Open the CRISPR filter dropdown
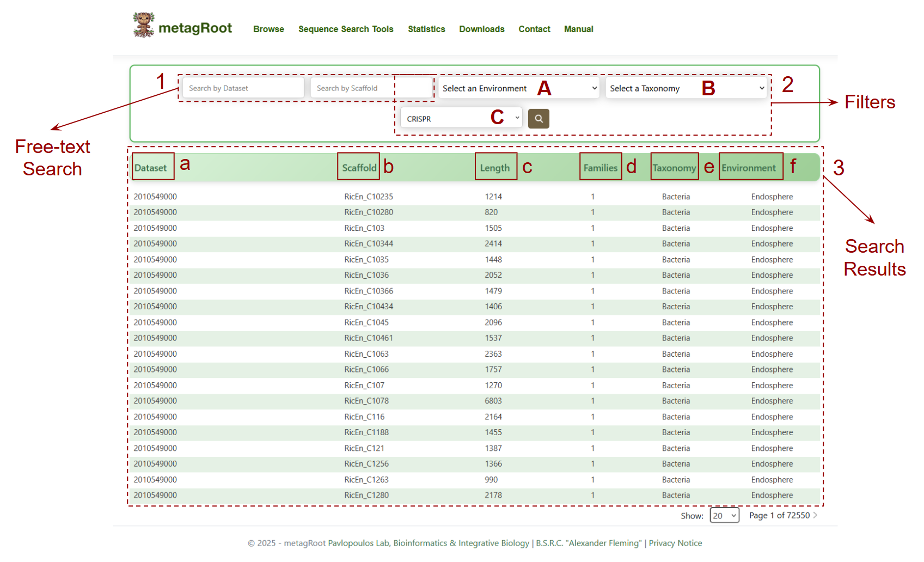Viewport: 924px width, 562px height. click(x=461, y=118)
